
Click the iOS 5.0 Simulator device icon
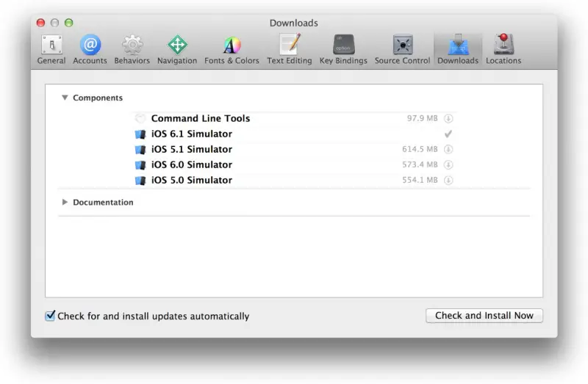tap(140, 181)
